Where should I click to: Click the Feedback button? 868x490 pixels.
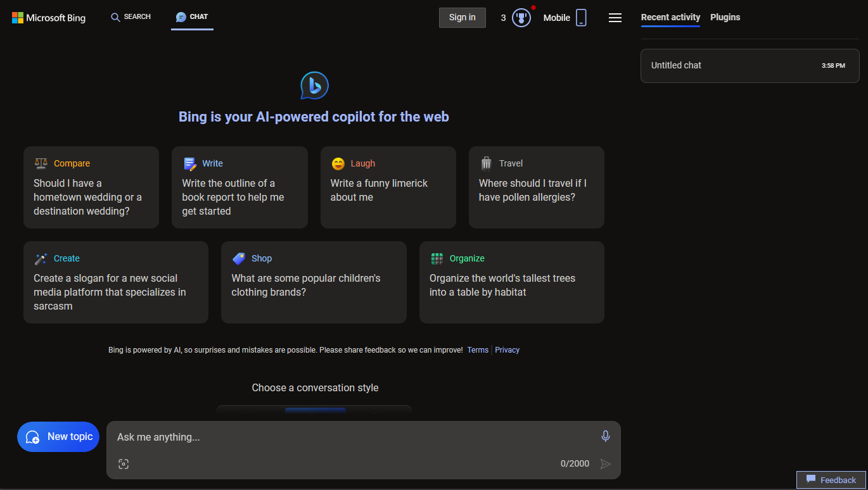click(x=831, y=480)
